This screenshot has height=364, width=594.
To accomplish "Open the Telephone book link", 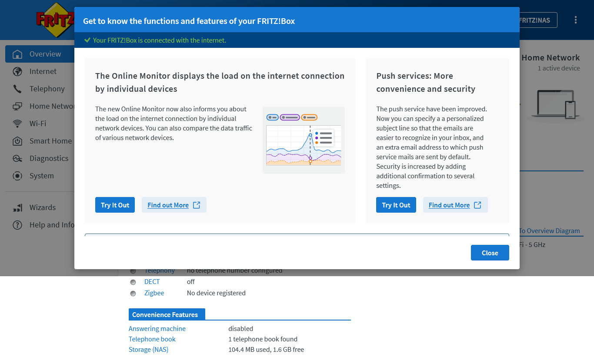I will 152,339.
